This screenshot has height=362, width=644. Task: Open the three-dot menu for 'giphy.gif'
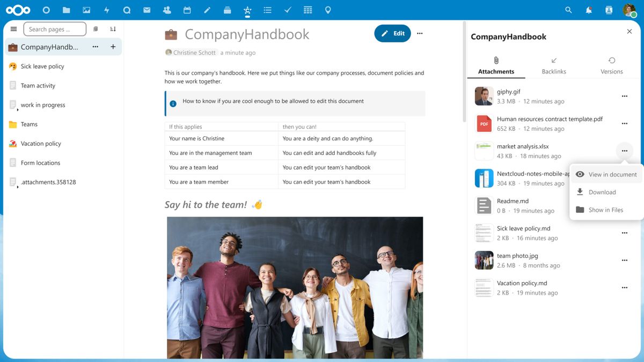point(624,96)
